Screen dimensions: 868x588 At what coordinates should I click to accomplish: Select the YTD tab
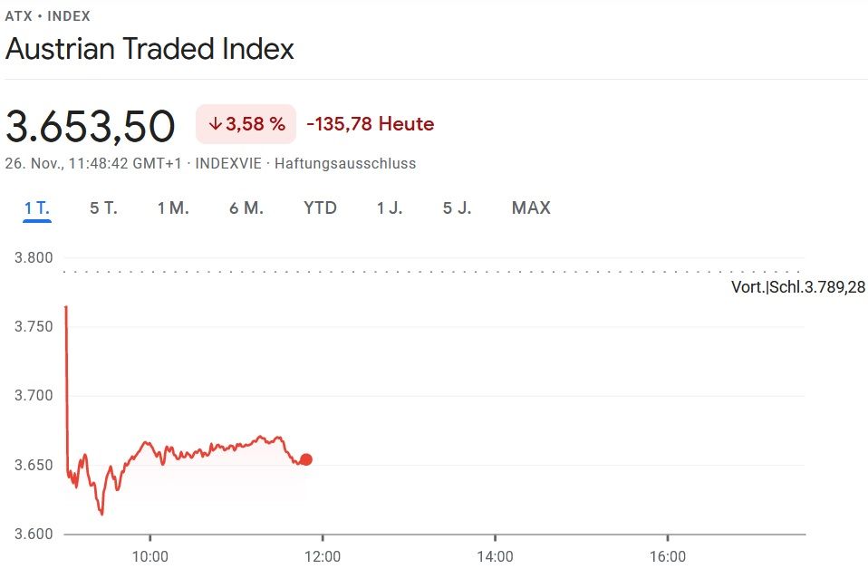(x=320, y=208)
